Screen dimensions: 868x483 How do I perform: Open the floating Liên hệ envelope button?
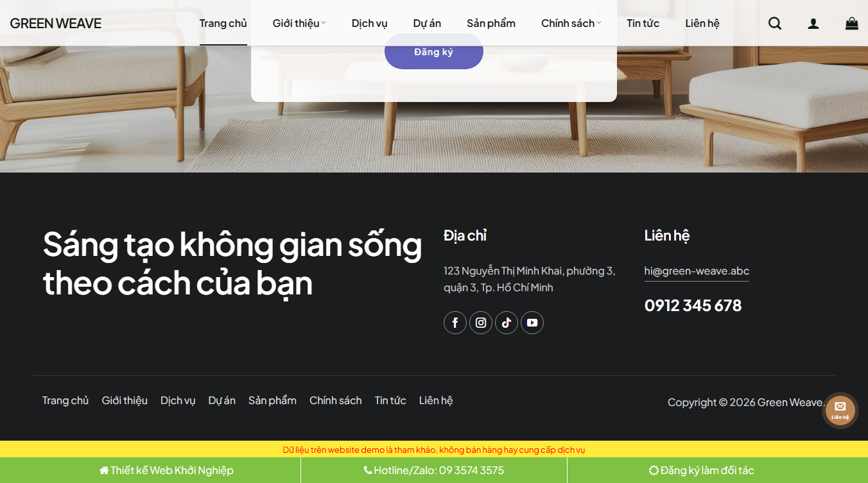click(840, 411)
